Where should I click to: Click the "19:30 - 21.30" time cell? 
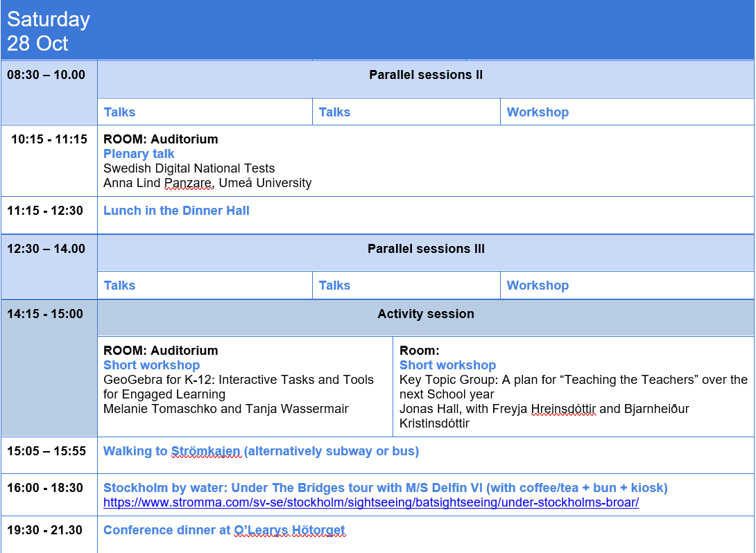click(x=45, y=530)
